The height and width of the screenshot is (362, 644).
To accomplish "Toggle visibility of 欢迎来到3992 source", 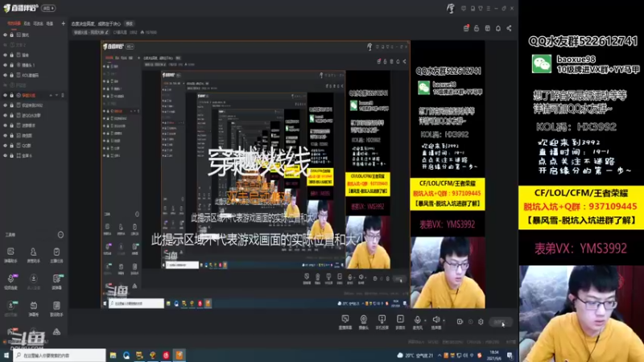I will pyautogui.click(x=6, y=105).
